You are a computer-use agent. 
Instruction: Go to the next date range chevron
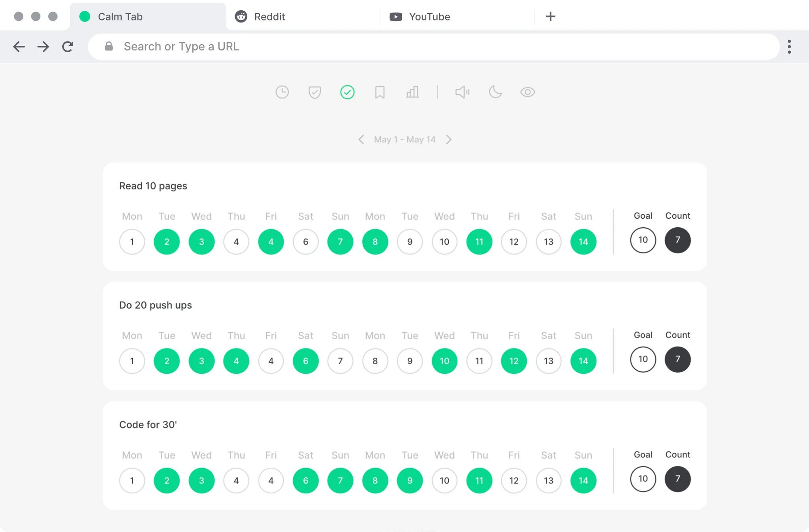click(x=449, y=140)
